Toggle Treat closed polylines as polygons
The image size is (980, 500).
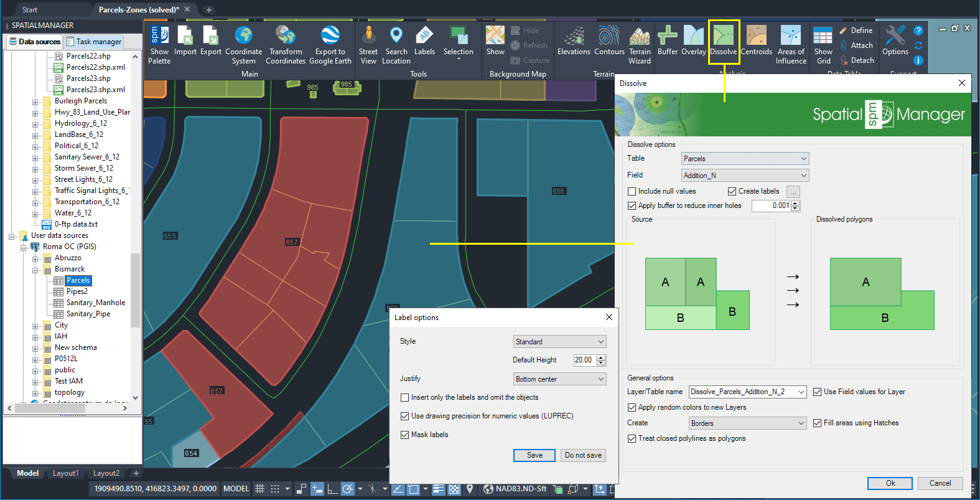click(x=632, y=438)
